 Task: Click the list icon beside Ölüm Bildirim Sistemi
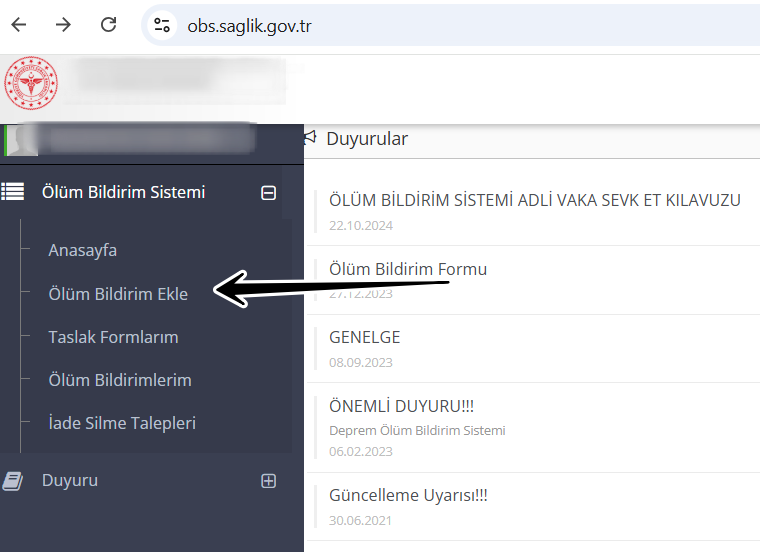13,191
